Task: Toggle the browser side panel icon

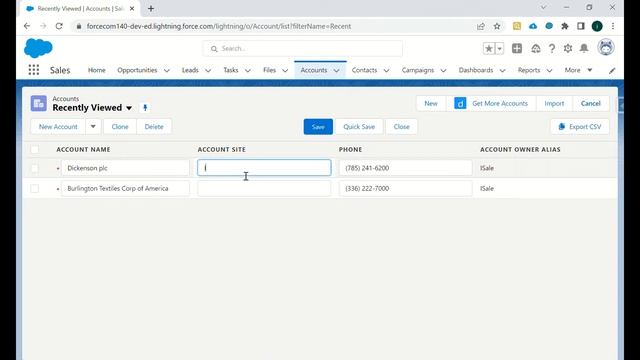Action: coord(580,26)
